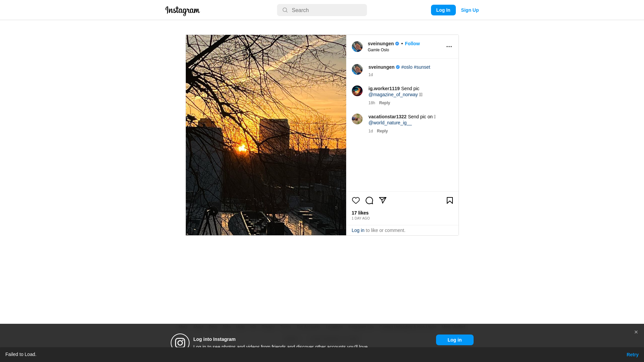Viewport: 644px width, 362px height.
Task: Open sveinungen profile avatar in header
Action: [357, 47]
